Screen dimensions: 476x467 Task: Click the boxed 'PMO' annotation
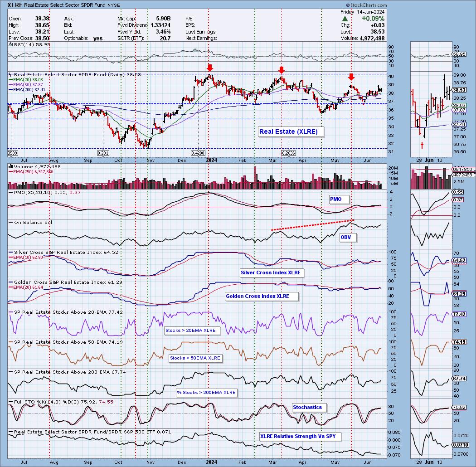pos(339,199)
